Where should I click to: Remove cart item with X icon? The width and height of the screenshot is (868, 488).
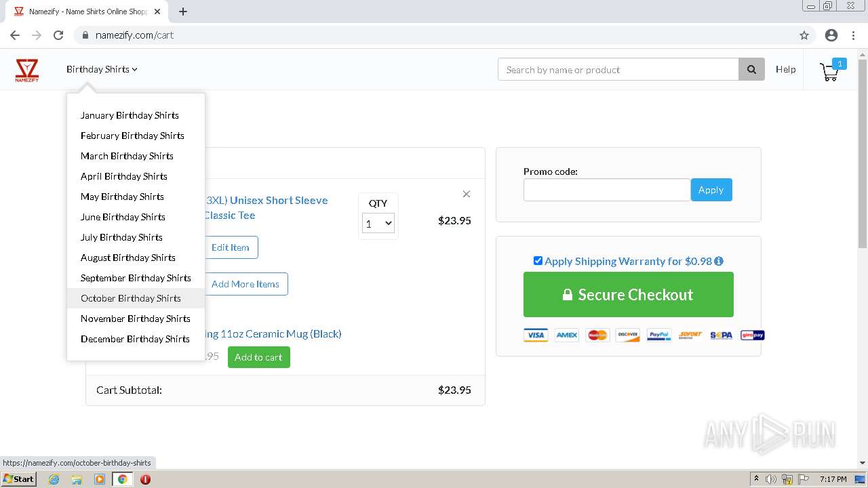tap(467, 194)
